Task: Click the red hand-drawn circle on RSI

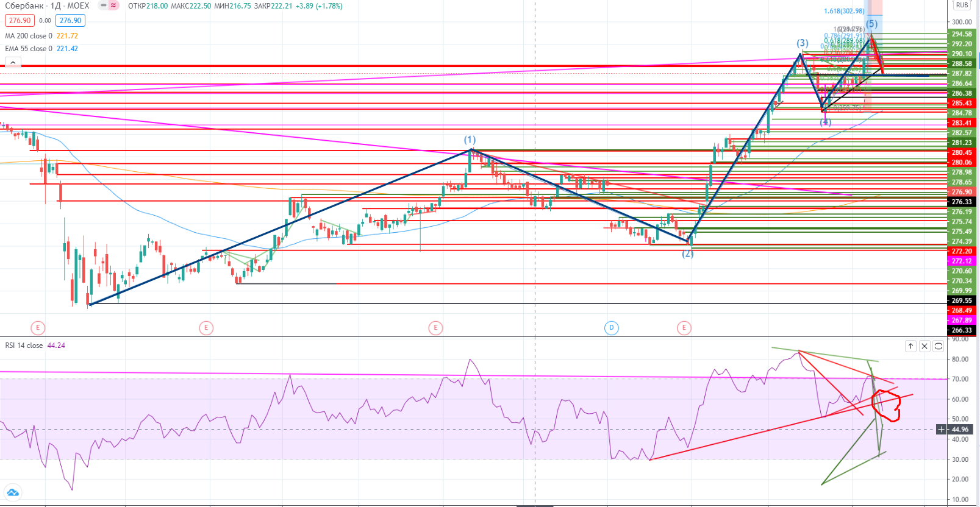Action: pyautogui.click(x=887, y=405)
